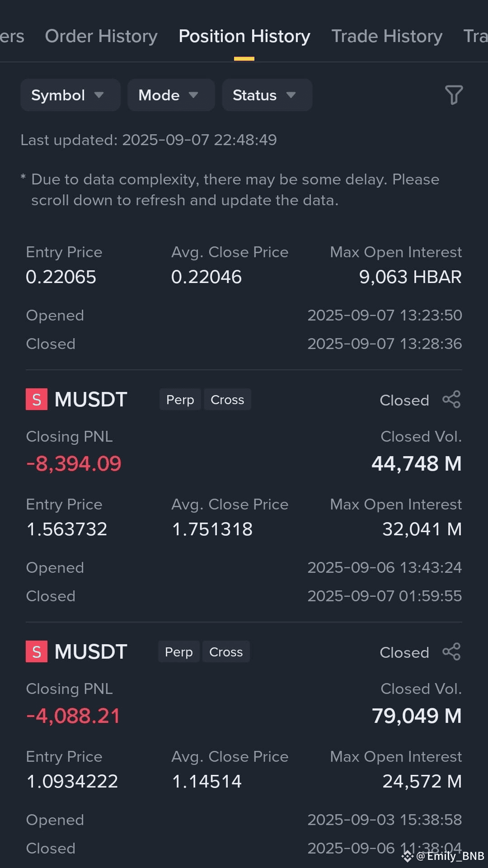The height and width of the screenshot is (868, 488).
Task: Click the red S icon of the second MUSDT
Action: (x=37, y=652)
